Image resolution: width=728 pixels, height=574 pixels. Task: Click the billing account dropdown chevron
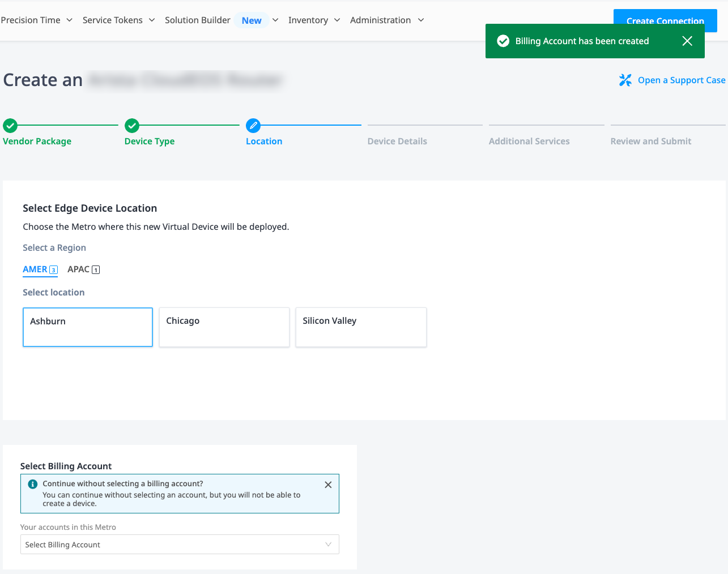(328, 545)
